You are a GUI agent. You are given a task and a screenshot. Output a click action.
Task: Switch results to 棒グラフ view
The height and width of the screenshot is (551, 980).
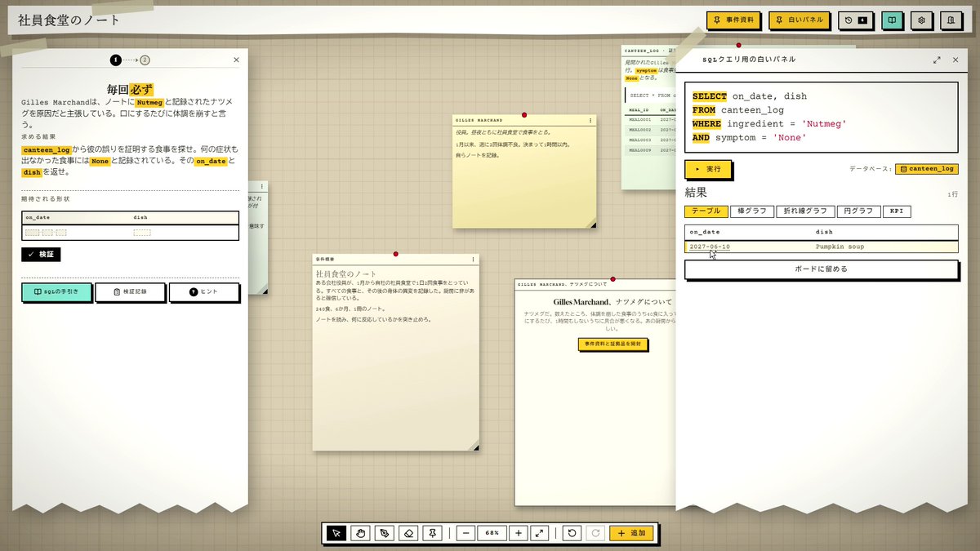pyautogui.click(x=751, y=211)
